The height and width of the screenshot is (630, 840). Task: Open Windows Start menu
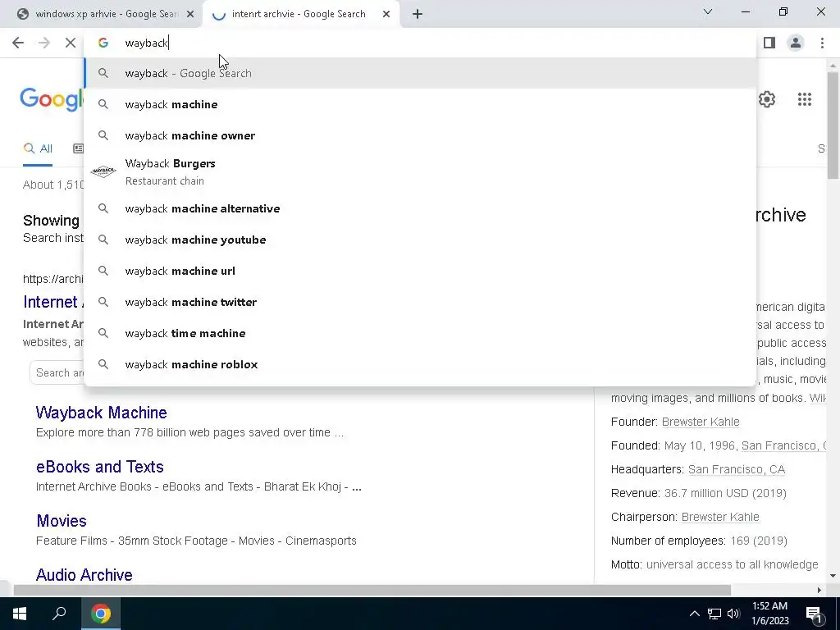coord(20,614)
